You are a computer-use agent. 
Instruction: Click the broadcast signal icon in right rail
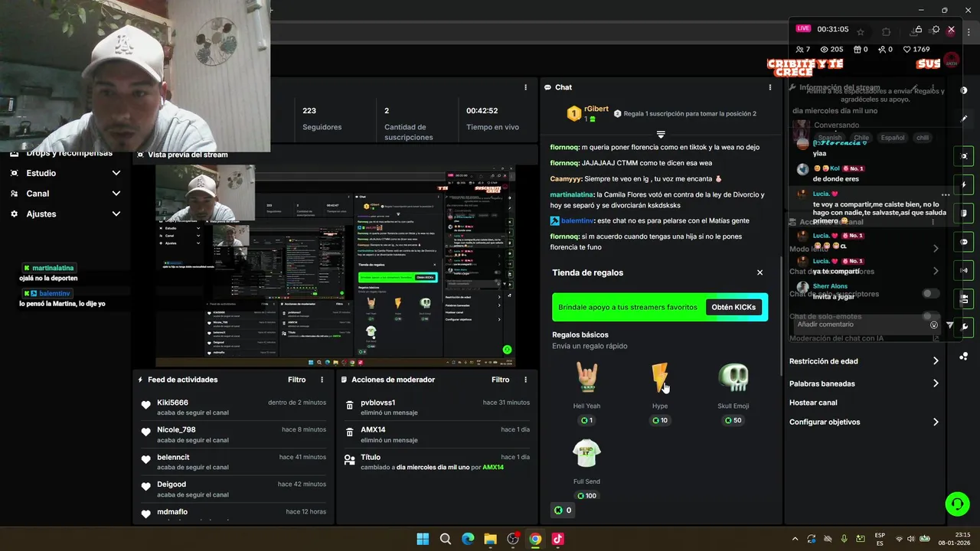964,270
